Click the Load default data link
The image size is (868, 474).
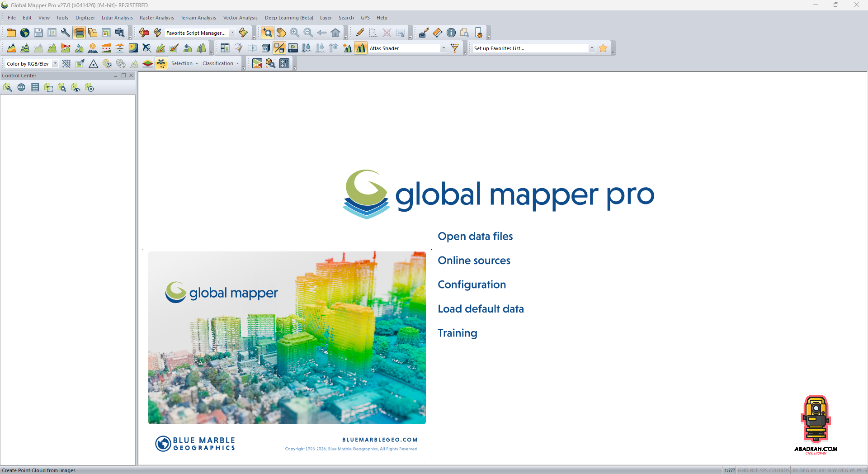click(x=481, y=309)
